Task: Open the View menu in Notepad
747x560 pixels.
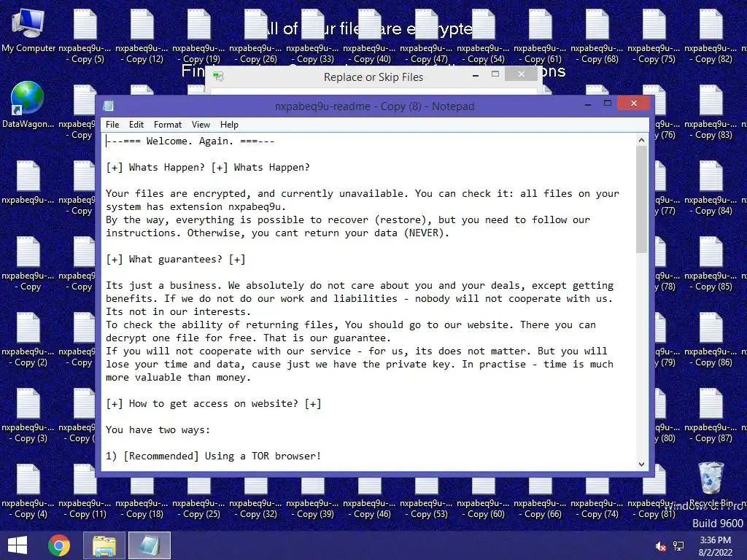Action: pos(201,125)
